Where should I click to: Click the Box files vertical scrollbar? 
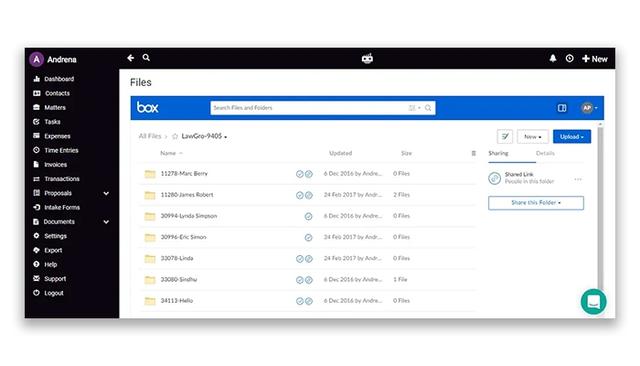(x=600, y=208)
